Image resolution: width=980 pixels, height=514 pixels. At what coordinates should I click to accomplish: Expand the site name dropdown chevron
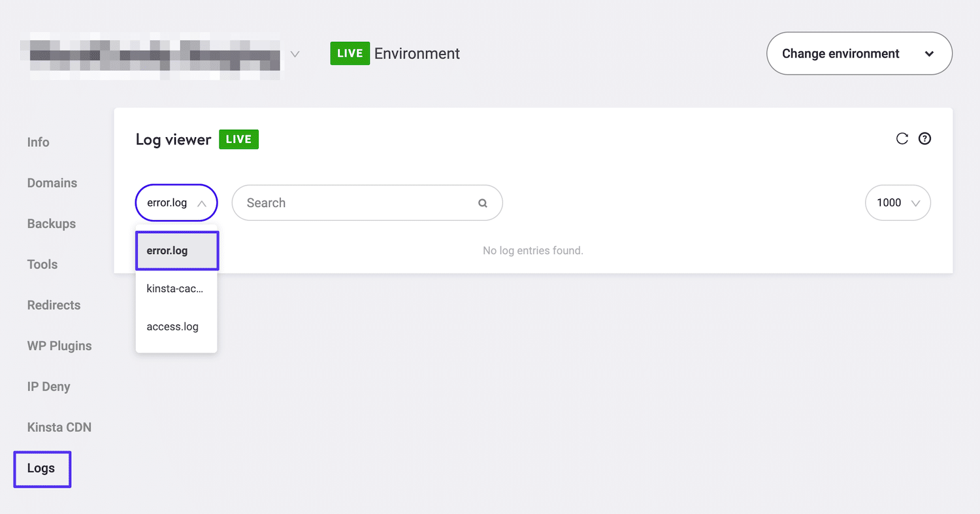(295, 55)
